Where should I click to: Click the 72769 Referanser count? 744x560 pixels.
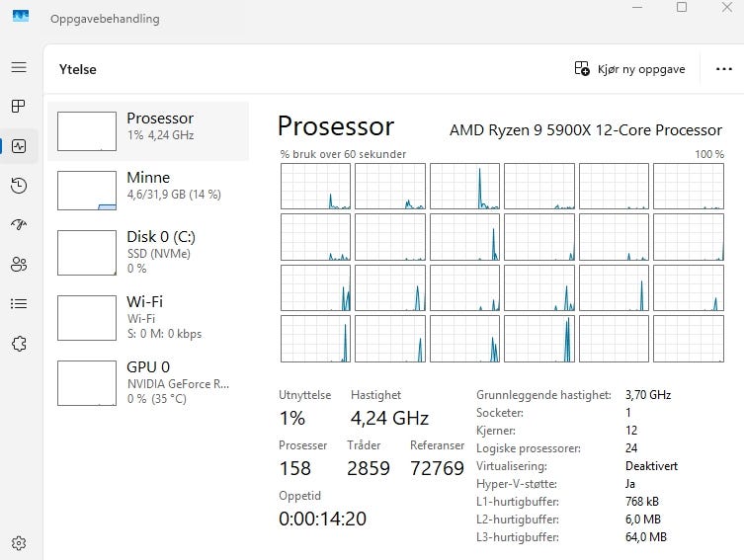[437, 468]
